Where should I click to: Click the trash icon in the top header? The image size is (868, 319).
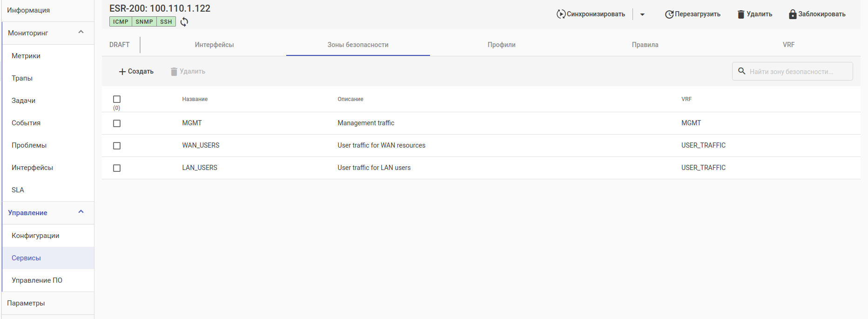click(x=741, y=14)
